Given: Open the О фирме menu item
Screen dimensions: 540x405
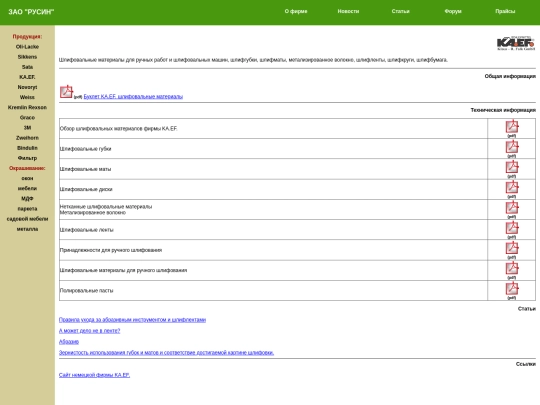Looking at the screenshot, I should (296, 11).
